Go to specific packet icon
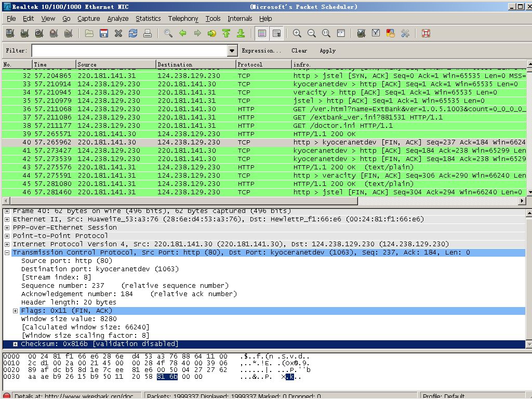This screenshot has height=399, width=532. (212, 33)
